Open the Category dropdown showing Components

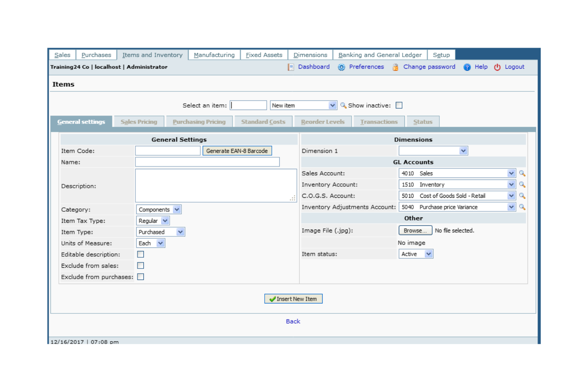(159, 209)
